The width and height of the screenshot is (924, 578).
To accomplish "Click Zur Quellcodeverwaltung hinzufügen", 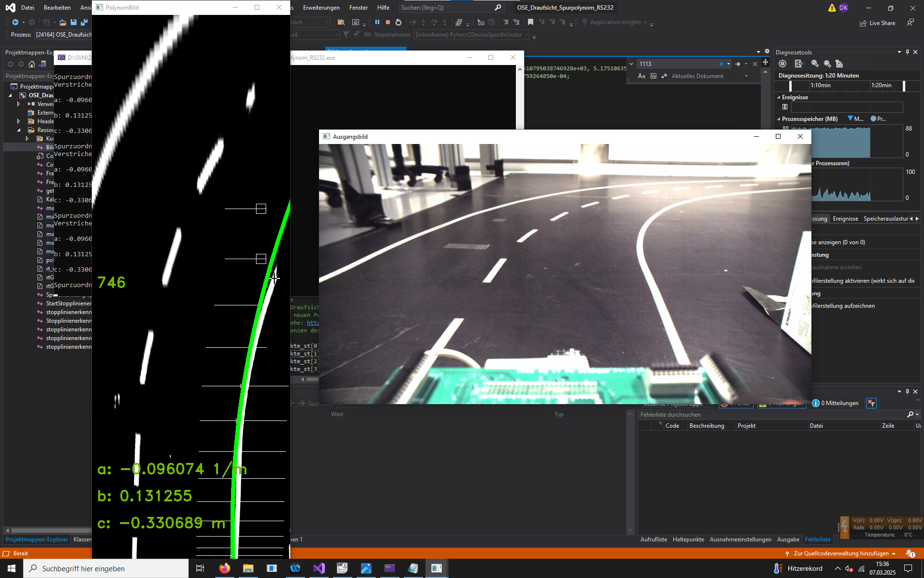I will 841,553.
